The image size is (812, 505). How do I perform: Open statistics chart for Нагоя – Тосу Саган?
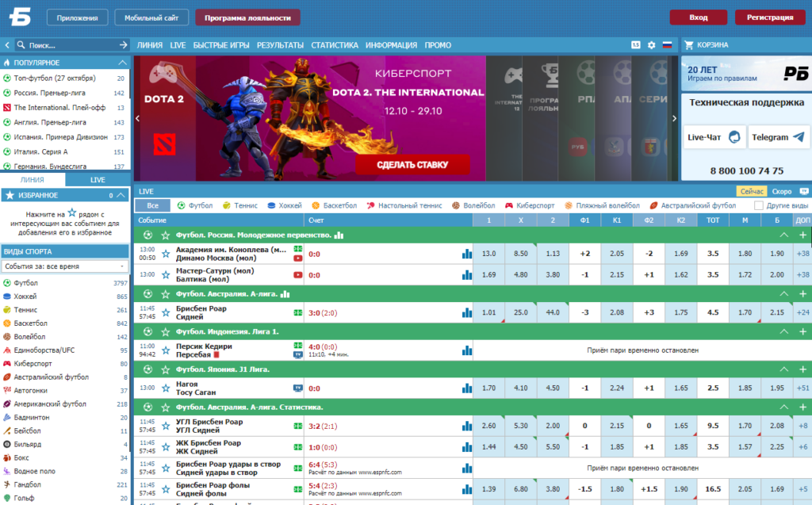coord(467,388)
